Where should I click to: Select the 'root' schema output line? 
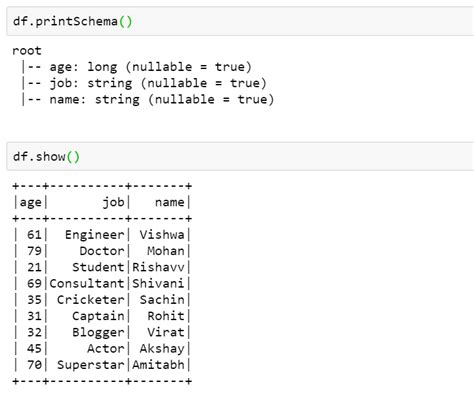27,51
